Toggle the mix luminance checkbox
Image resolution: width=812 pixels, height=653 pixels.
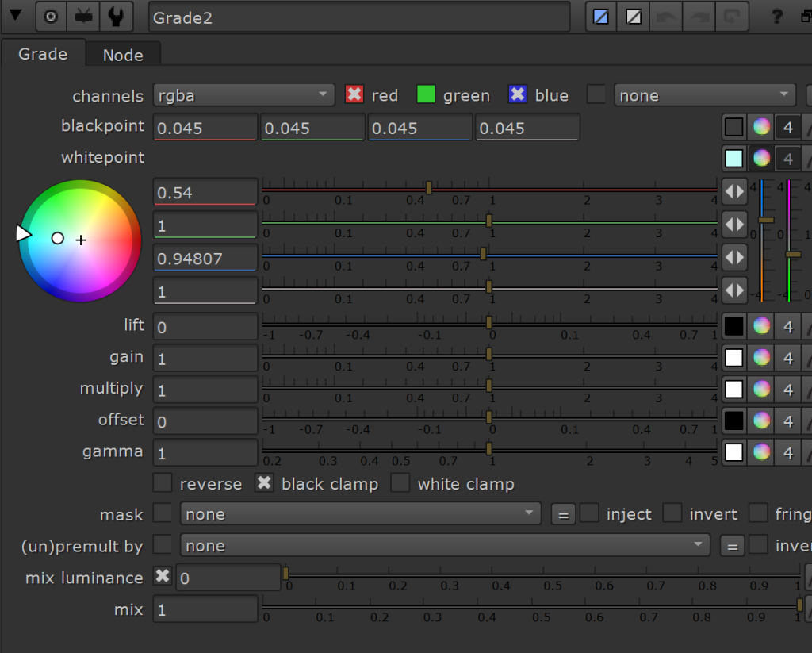[x=163, y=577]
